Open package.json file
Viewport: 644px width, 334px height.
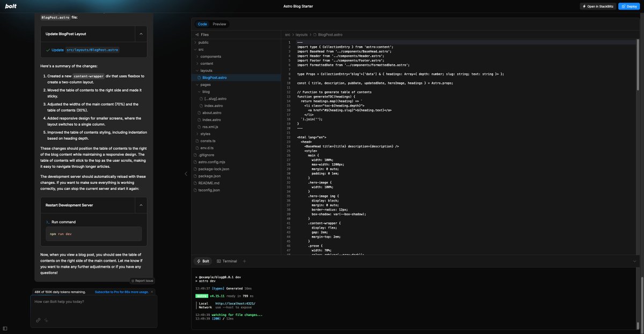coord(237,176)
